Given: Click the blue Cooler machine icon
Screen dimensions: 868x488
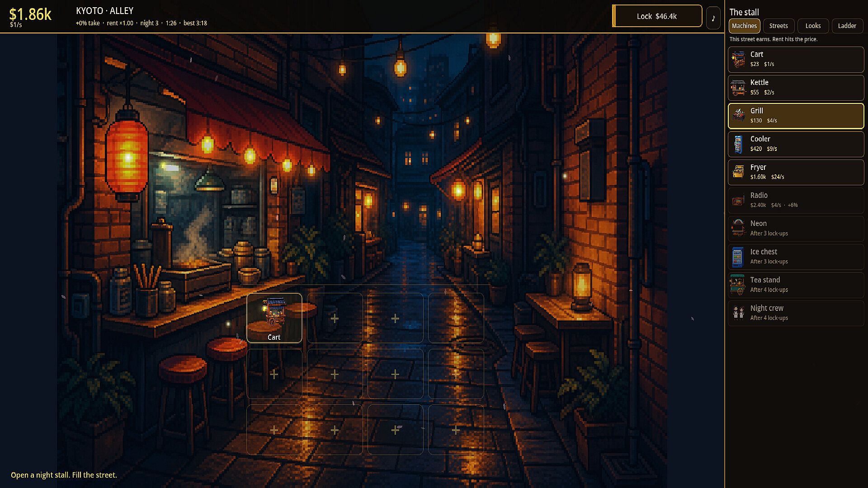Looking at the screenshot, I should pos(738,144).
